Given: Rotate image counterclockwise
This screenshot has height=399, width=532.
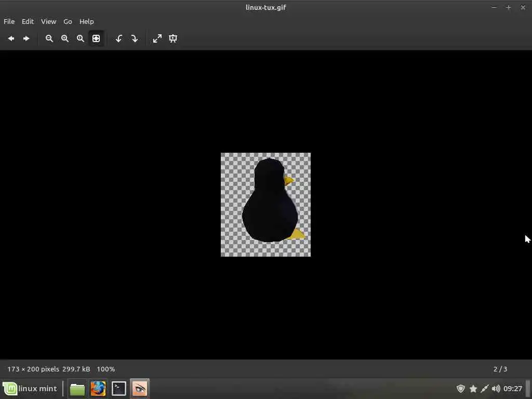Looking at the screenshot, I should pos(119,38).
